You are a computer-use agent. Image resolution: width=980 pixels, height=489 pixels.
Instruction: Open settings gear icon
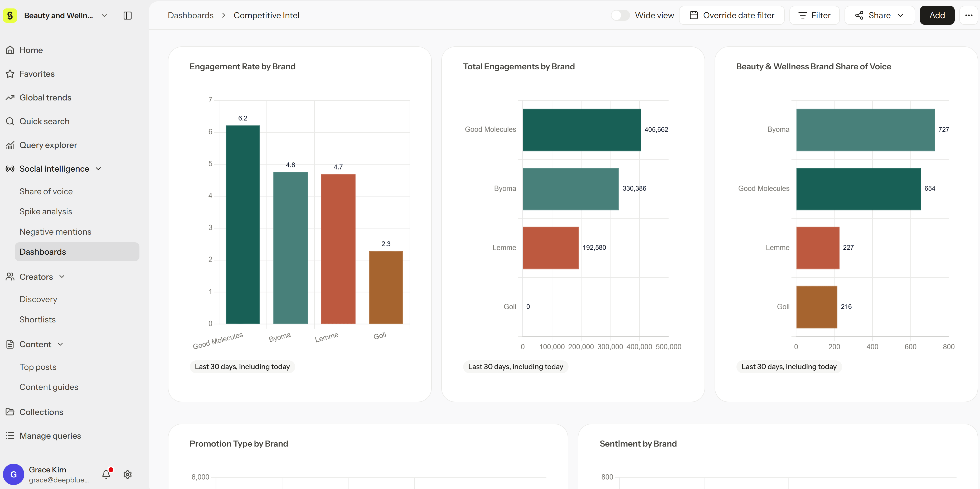[x=128, y=474]
